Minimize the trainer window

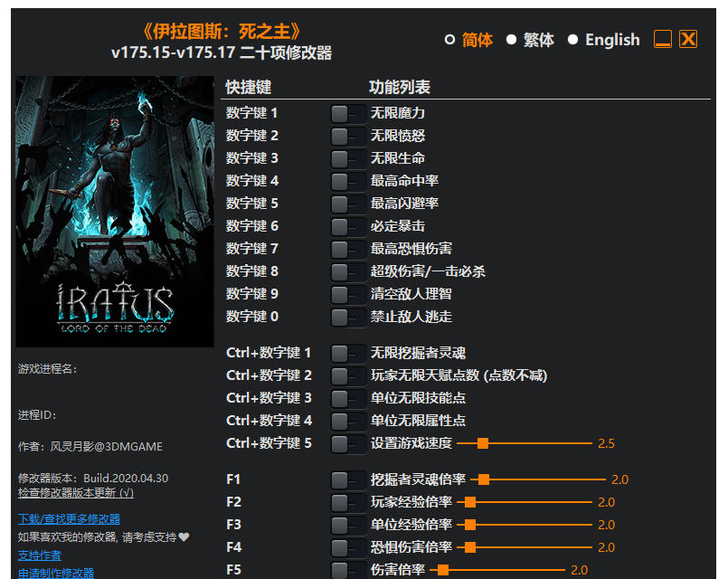(x=663, y=39)
